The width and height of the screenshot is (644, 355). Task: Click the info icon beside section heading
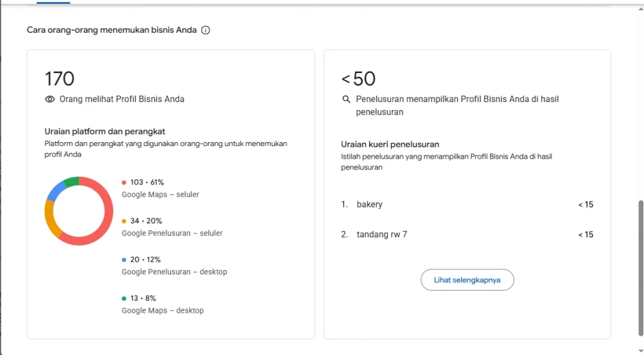tap(206, 30)
